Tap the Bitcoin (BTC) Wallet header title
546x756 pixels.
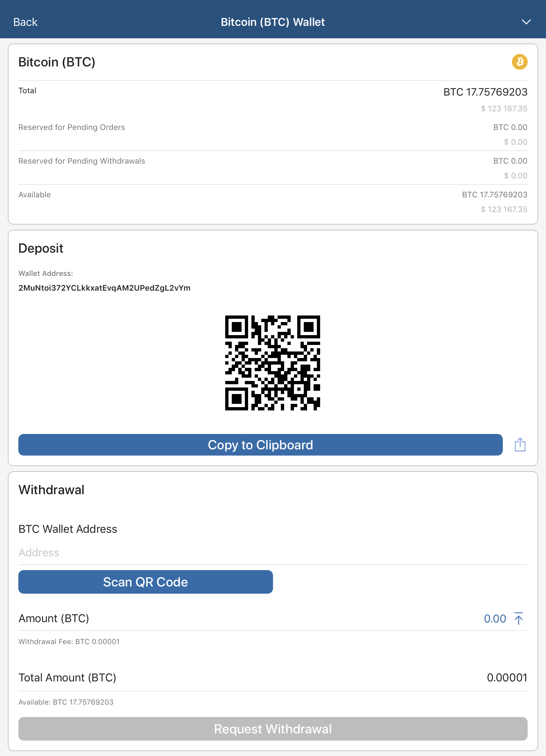click(x=273, y=22)
